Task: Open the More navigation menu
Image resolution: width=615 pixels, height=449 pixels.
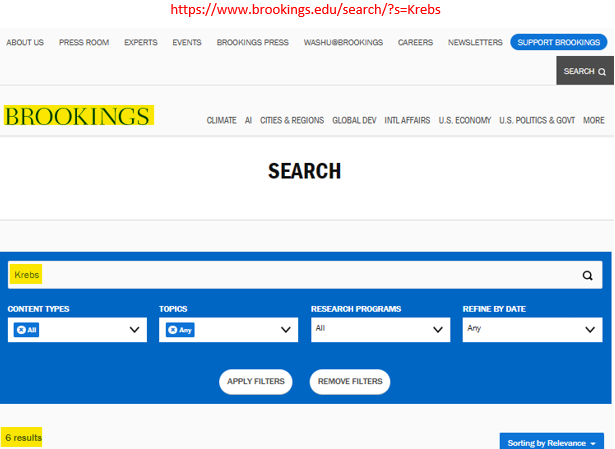Action: click(x=593, y=120)
